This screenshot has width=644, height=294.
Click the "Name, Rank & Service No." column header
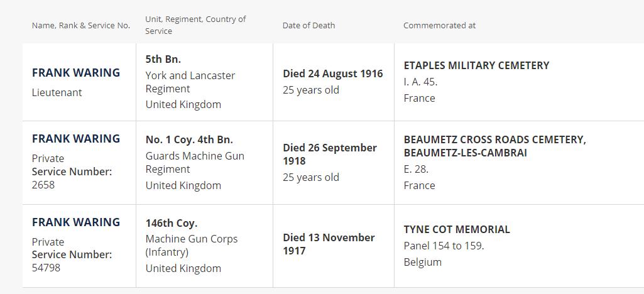pos(81,26)
